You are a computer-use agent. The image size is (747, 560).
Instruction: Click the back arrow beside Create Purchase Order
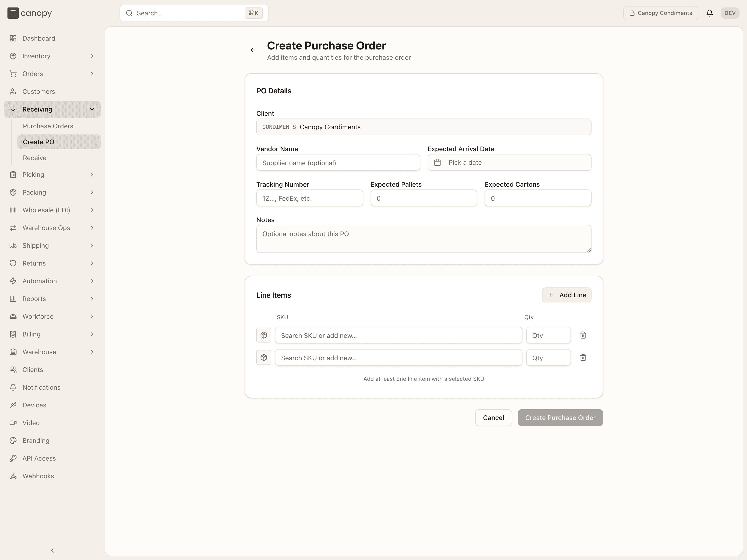click(253, 50)
